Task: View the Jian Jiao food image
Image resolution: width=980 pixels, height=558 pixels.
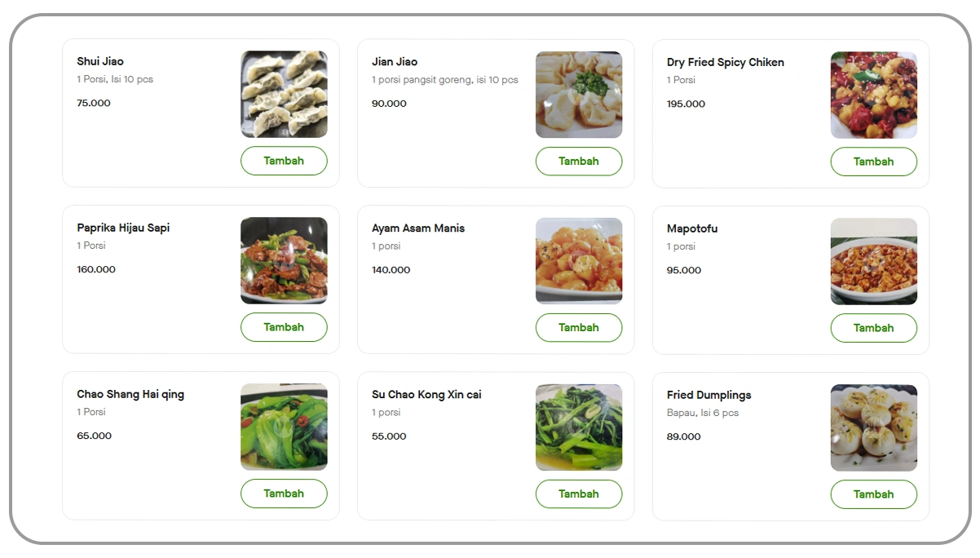Action: tap(578, 95)
